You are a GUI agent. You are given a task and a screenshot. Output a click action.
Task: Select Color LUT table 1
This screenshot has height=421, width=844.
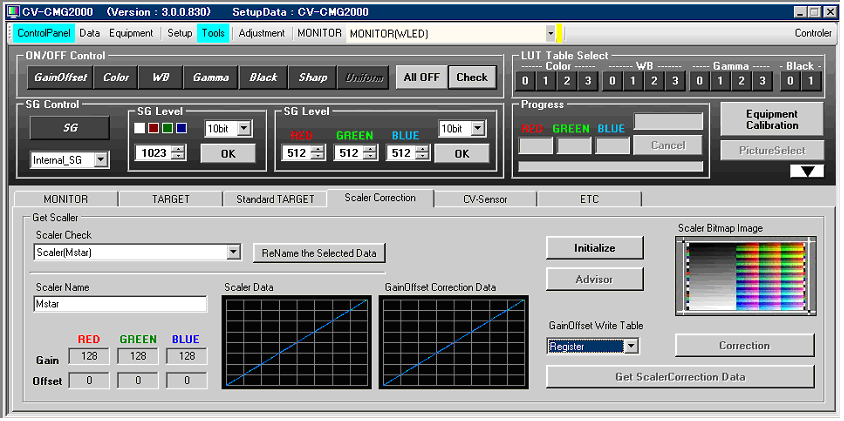tap(545, 81)
